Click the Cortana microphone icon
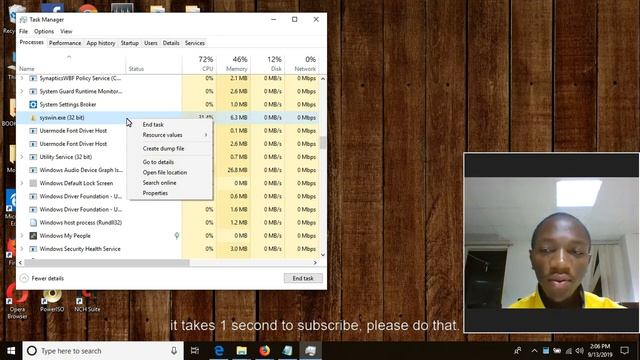640x360 pixels. pos(174,351)
